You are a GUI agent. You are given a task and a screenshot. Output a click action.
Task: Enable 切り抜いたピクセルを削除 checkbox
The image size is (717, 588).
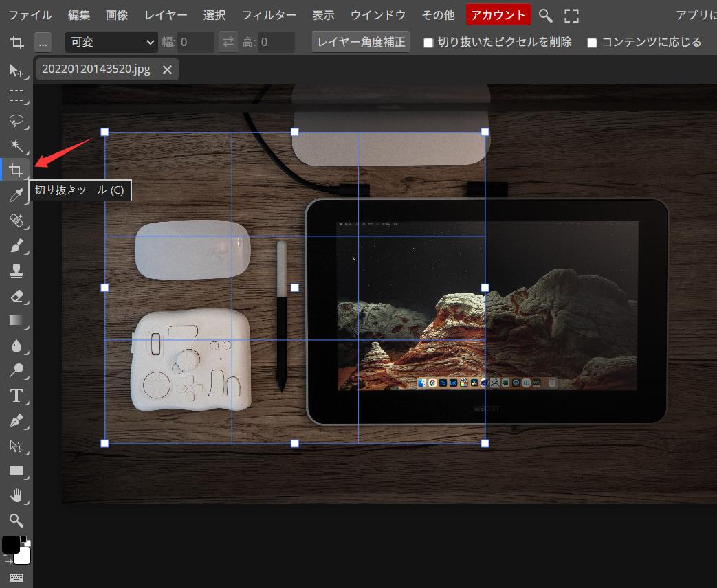pyautogui.click(x=428, y=43)
